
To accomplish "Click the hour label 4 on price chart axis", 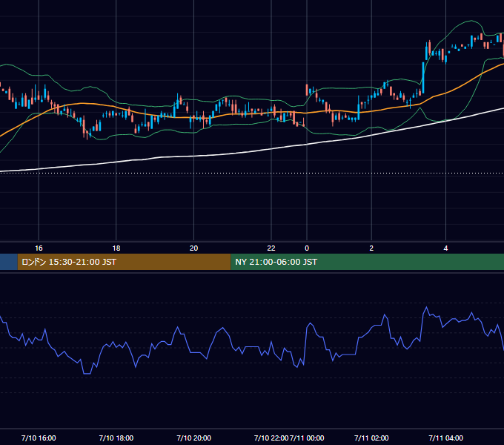I will [x=446, y=248].
